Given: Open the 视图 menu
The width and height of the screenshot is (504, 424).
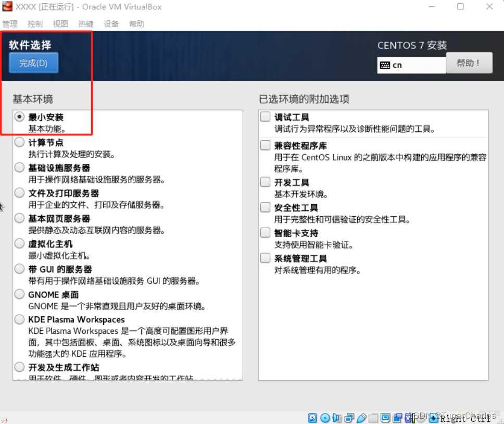Looking at the screenshot, I should [x=60, y=24].
